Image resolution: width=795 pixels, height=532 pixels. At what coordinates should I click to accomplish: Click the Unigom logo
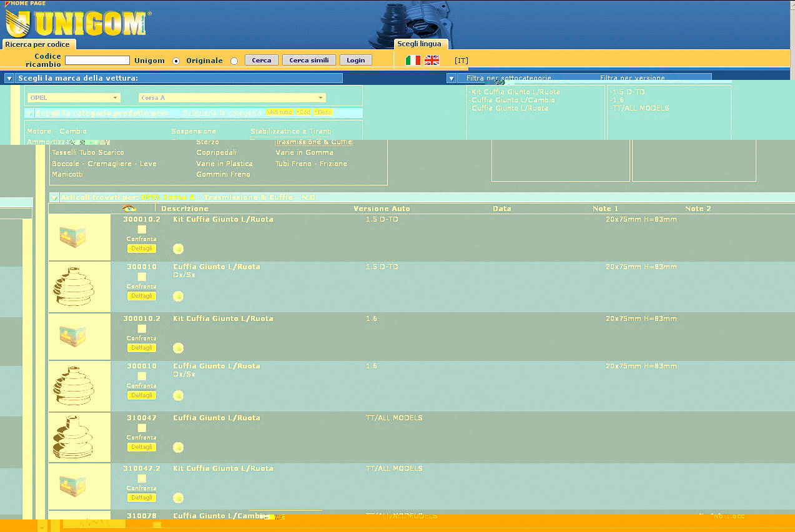tap(77, 24)
